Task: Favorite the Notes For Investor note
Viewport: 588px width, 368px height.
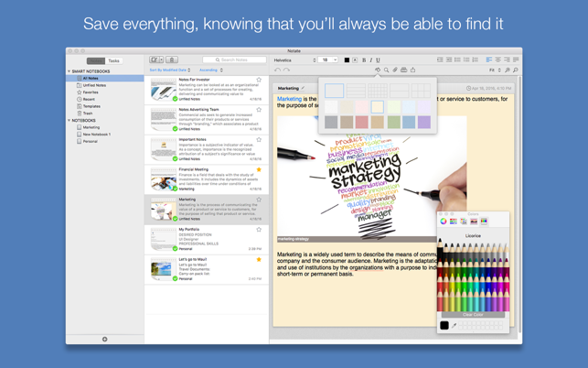Action: pyautogui.click(x=259, y=80)
